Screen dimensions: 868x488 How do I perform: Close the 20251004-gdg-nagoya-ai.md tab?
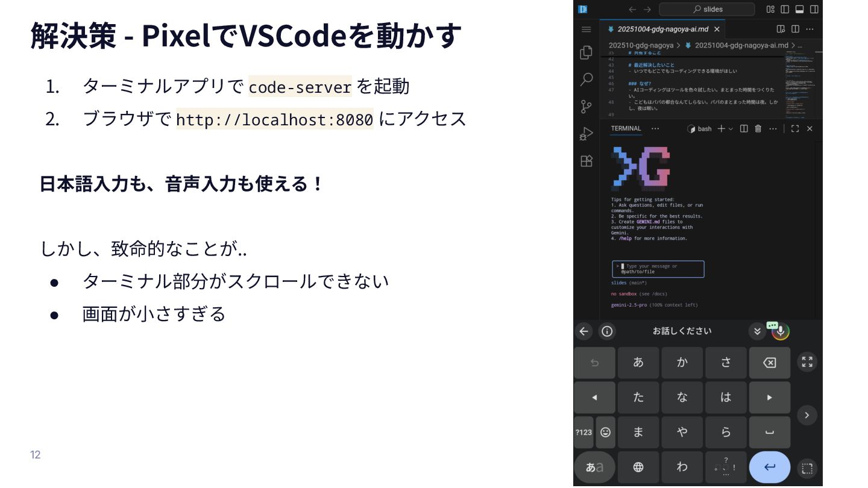[x=717, y=29]
